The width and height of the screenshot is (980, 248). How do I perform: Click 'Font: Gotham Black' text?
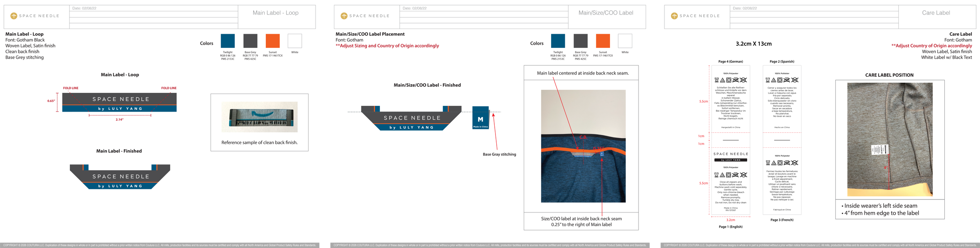tap(25, 40)
